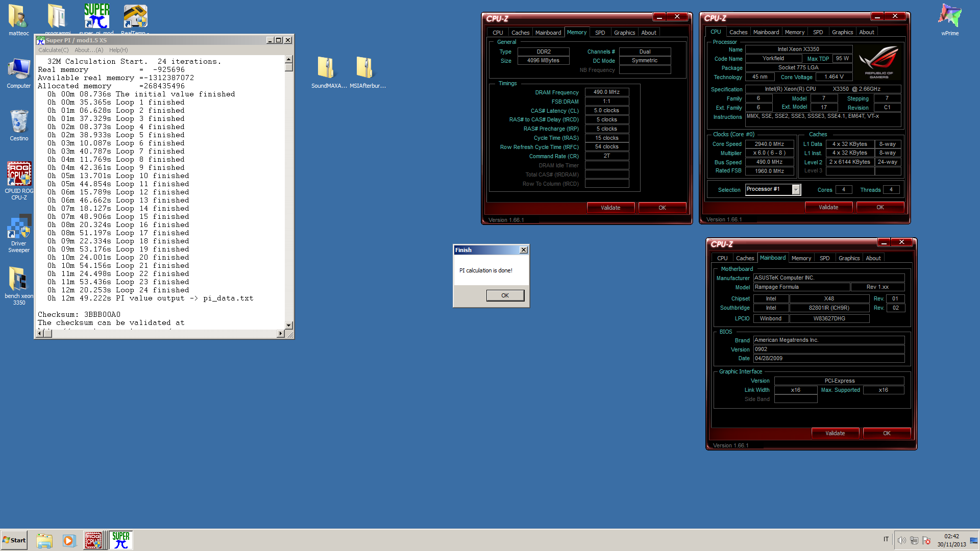
Task: Open the Start menu
Action: click(14, 540)
